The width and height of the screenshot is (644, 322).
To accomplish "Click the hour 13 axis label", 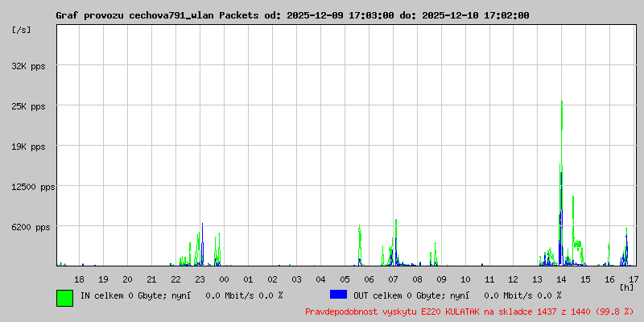I will 538,279.
